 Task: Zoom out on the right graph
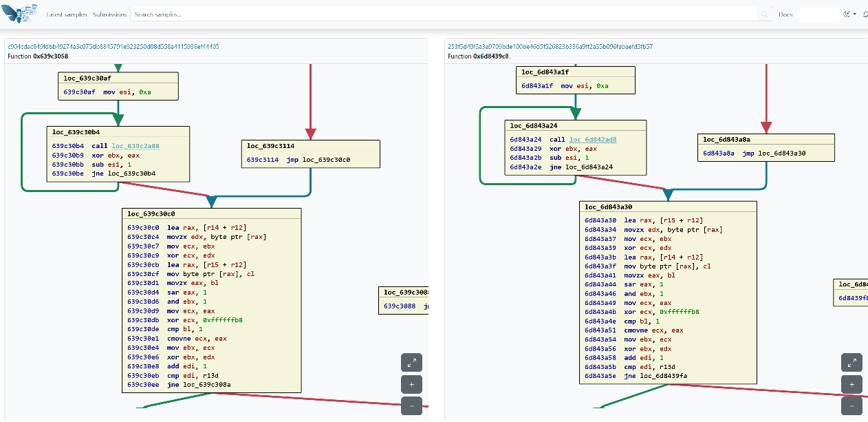coord(851,406)
